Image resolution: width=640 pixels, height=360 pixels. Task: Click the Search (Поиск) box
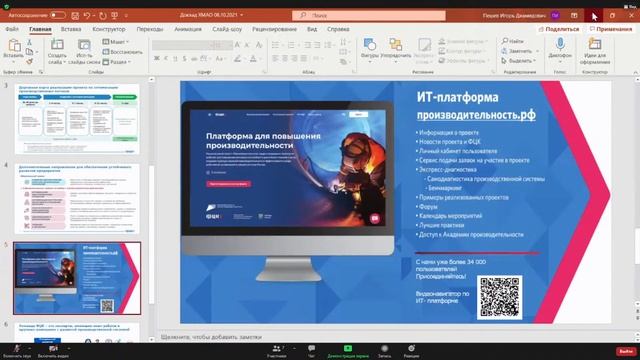pos(369,15)
